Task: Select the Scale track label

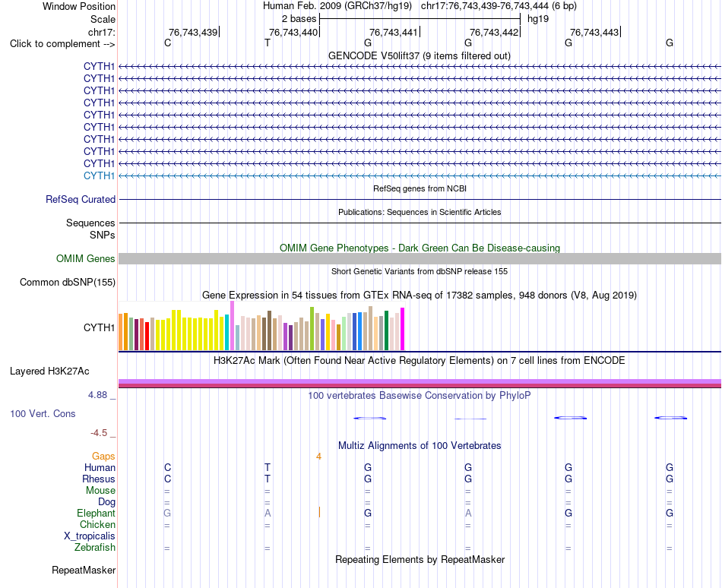Action: tap(103, 19)
